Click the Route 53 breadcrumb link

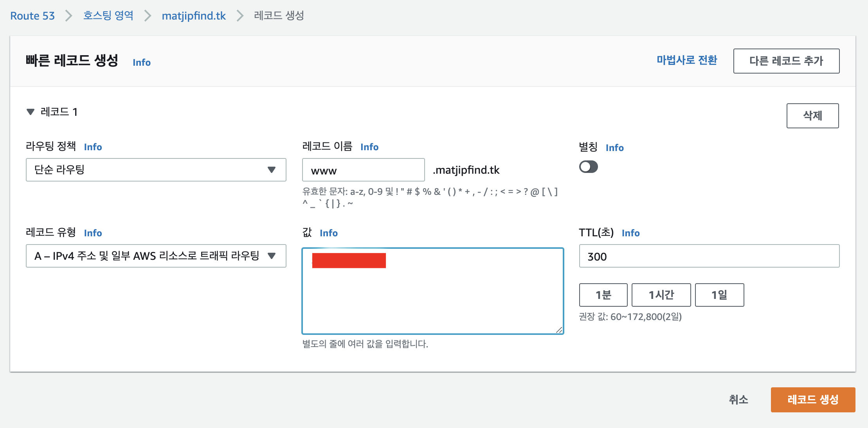[x=32, y=16]
